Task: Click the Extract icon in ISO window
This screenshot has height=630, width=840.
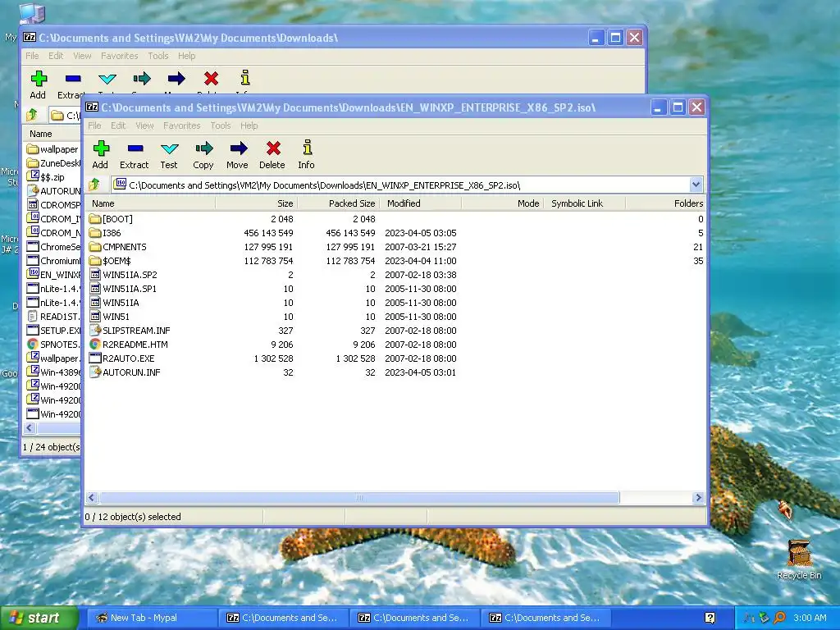Action: tap(135, 148)
